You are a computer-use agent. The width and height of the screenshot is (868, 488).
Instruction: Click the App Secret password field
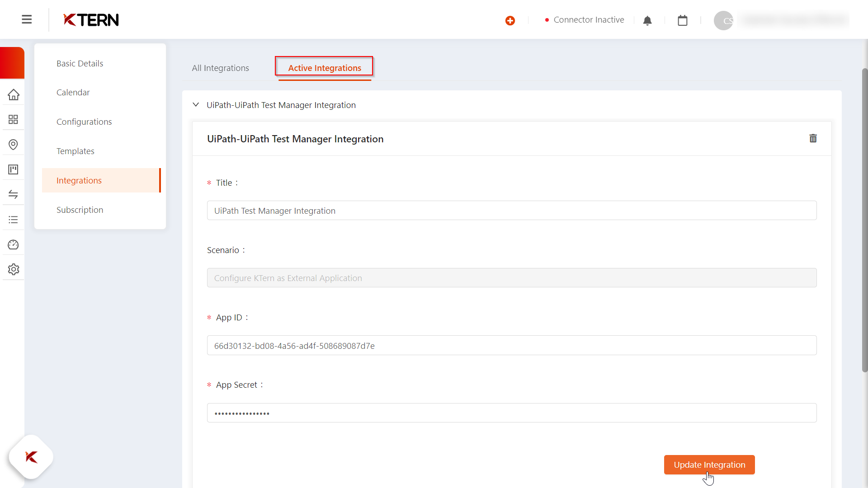(512, 413)
